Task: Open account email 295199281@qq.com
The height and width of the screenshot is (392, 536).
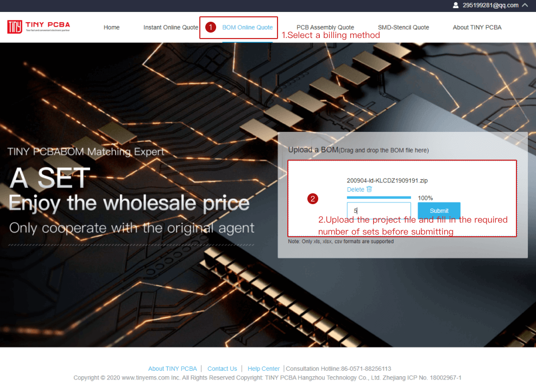Action: click(490, 5)
